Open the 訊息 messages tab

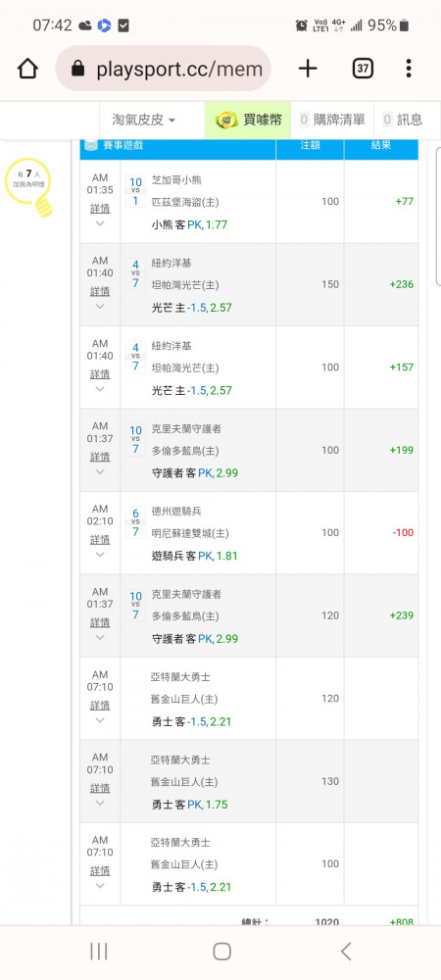click(x=404, y=120)
